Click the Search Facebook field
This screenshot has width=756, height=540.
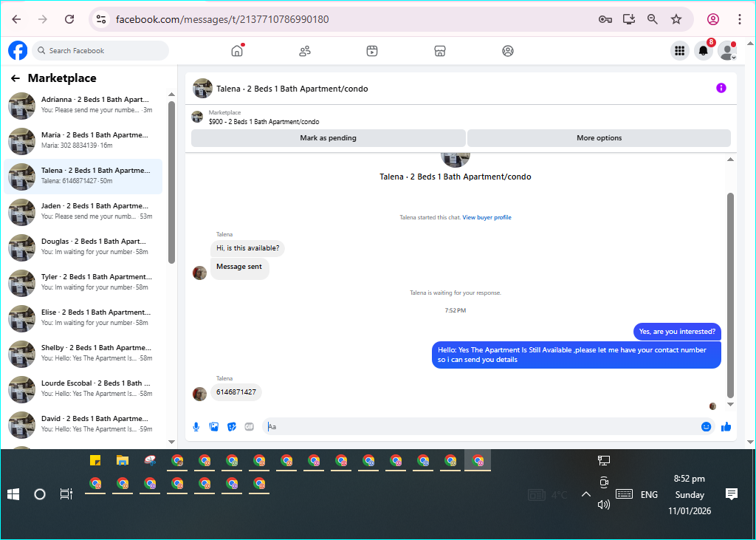tap(100, 51)
